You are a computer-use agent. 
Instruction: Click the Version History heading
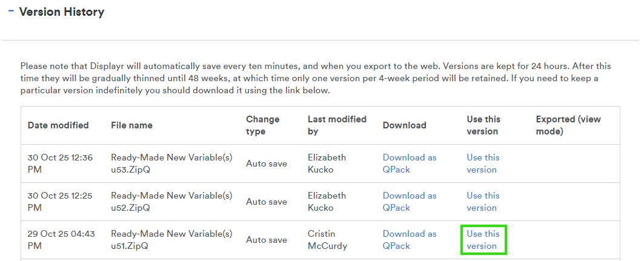[x=62, y=12]
